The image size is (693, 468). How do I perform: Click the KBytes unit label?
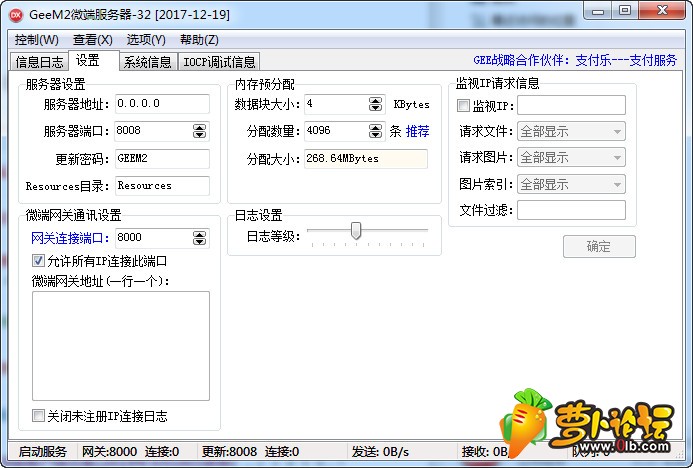click(x=411, y=105)
